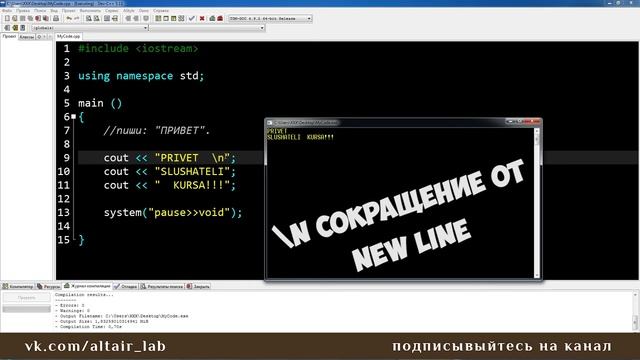Switch to the Журнал компиляции tab
This screenshot has height=360, width=640.
point(87,286)
